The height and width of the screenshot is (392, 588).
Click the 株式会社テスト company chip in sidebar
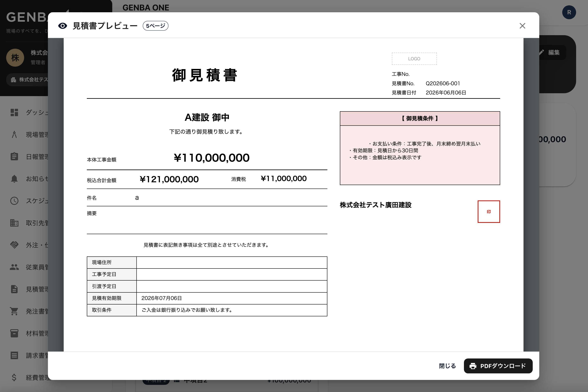point(27,80)
